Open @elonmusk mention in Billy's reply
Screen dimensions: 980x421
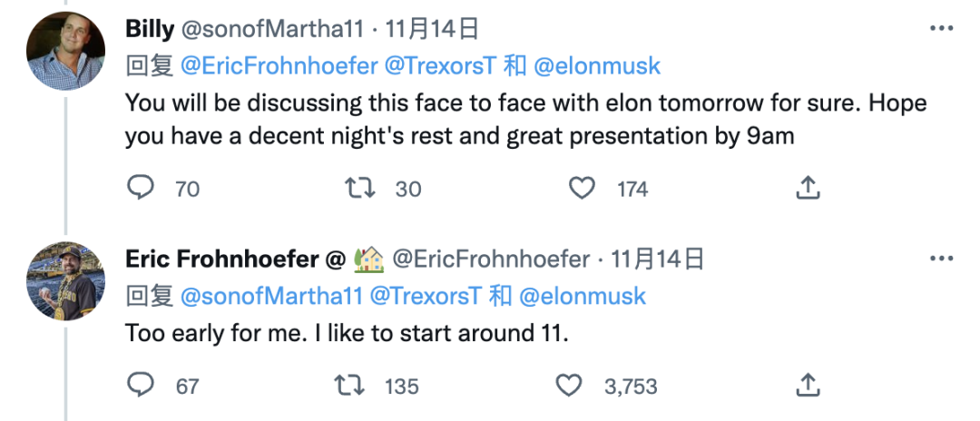596,66
